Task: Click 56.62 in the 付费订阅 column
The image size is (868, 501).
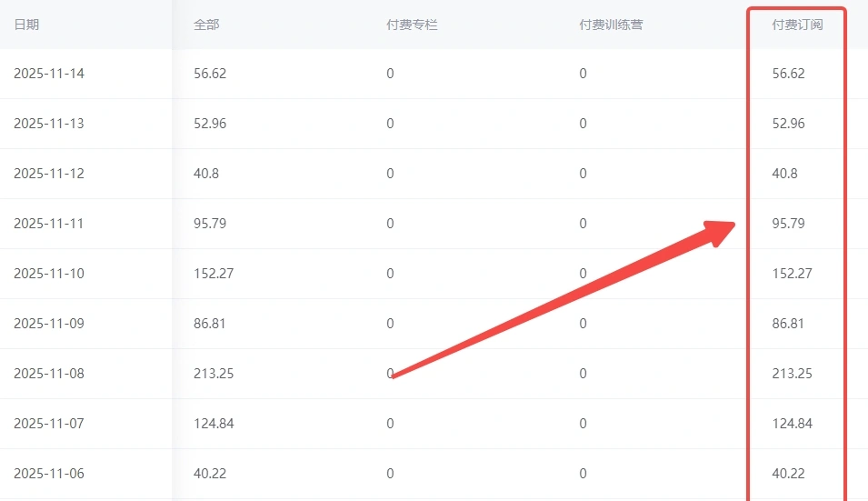Action: [788, 74]
